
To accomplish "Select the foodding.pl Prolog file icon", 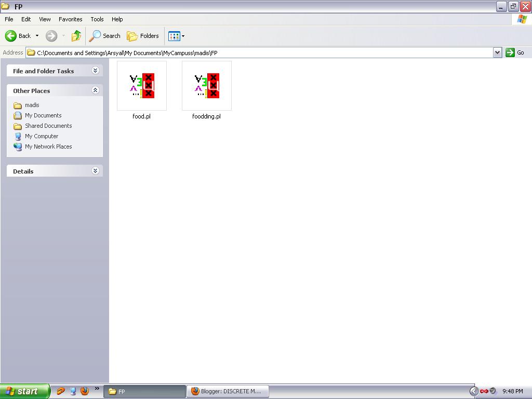I will tap(207, 86).
